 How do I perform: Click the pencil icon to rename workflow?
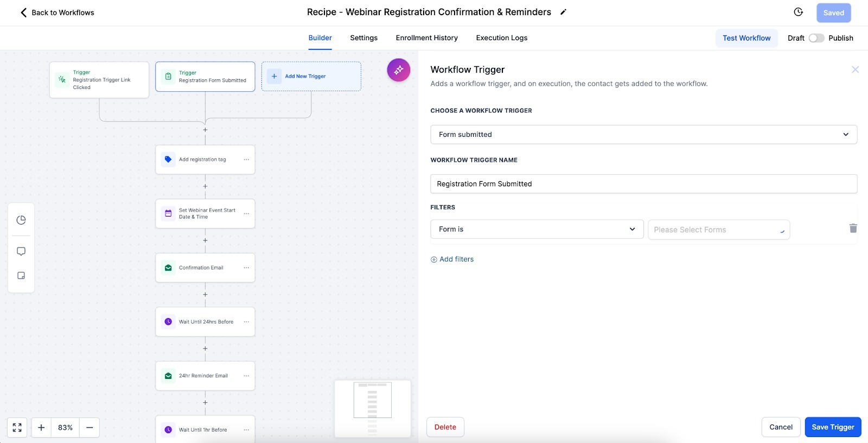coord(563,12)
